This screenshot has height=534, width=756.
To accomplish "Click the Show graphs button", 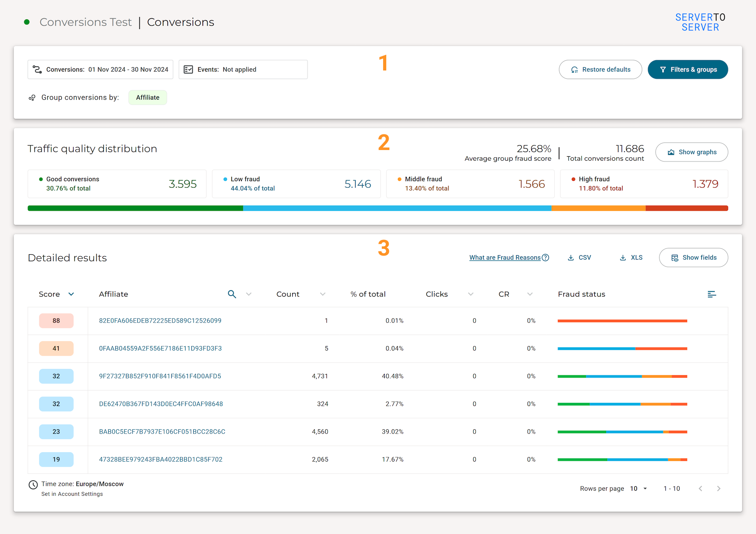I will pyautogui.click(x=692, y=152).
